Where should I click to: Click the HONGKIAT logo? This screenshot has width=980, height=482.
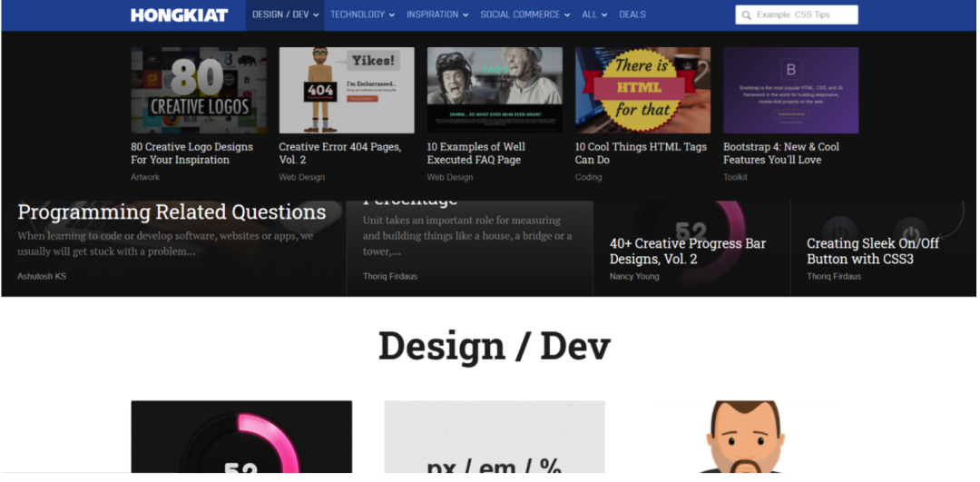(180, 15)
